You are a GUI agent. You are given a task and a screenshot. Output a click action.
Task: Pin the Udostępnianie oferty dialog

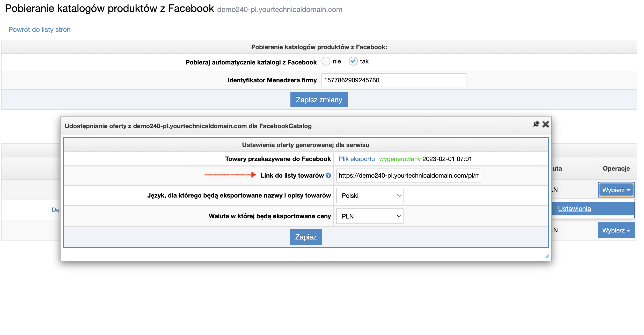(x=536, y=124)
